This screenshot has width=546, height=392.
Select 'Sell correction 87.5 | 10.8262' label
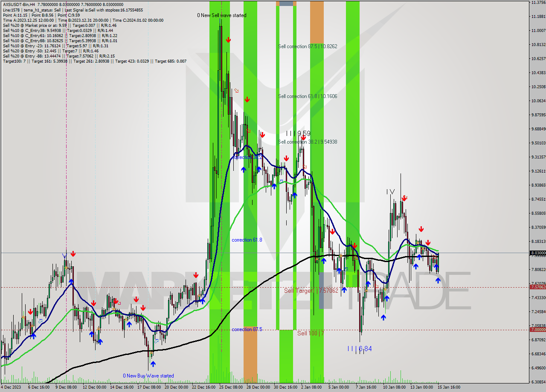[x=308, y=46]
